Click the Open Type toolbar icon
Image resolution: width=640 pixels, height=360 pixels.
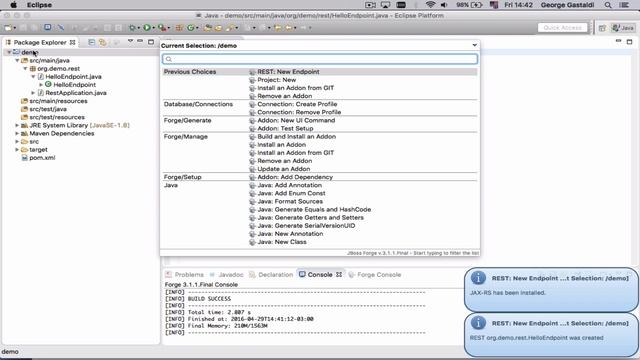(208, 28)
